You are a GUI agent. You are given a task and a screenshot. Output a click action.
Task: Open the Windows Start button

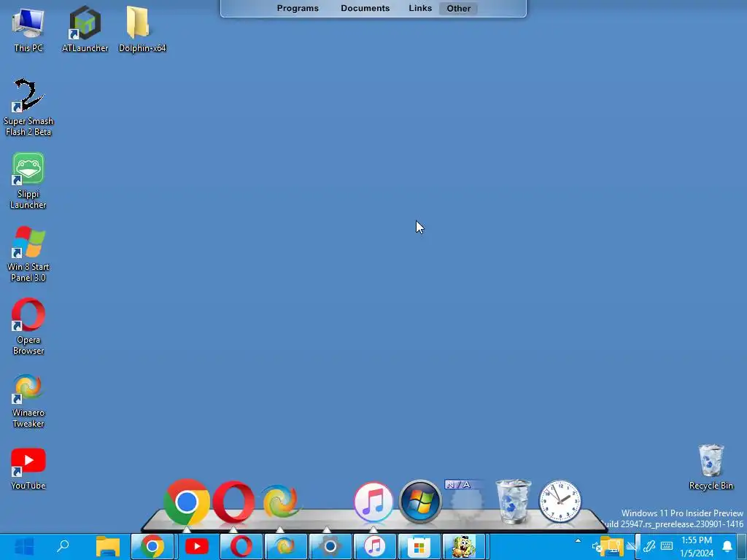pos(24,547)
